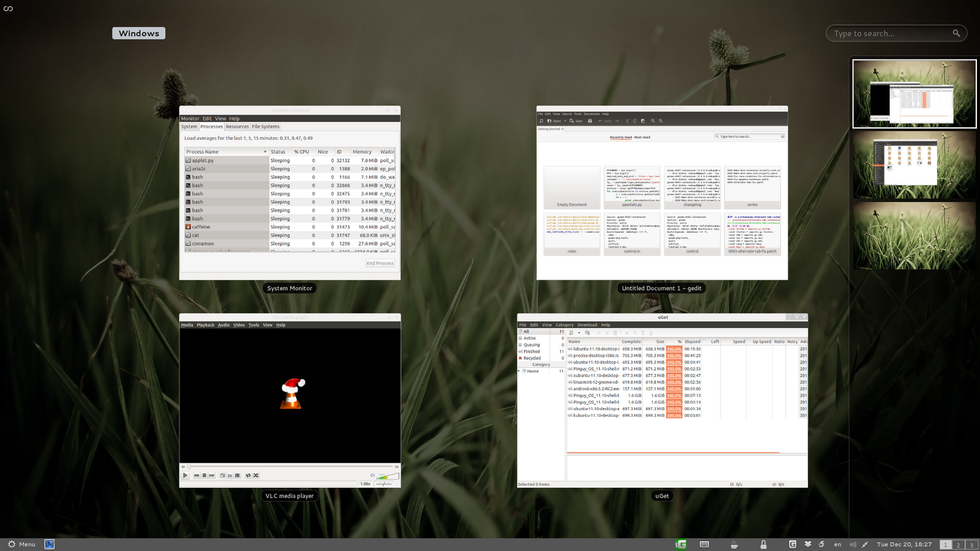Viewport: 980px width, 551px height.
Task: Open the en keyboard layout indicator
Action: tap(837, 544)
